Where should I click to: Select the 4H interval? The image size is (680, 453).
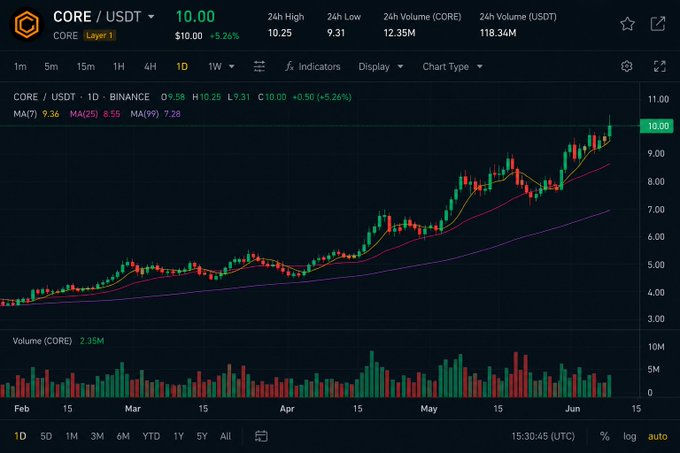point(150,66)
